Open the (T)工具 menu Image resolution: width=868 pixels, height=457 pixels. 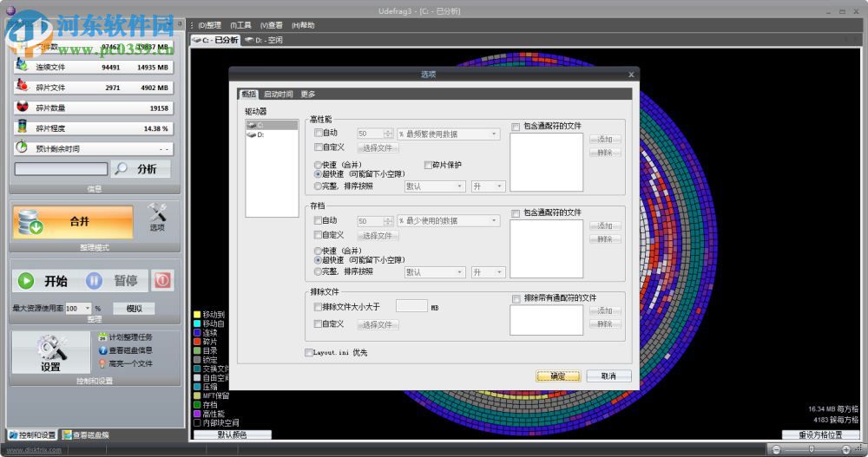click(240, 25)
